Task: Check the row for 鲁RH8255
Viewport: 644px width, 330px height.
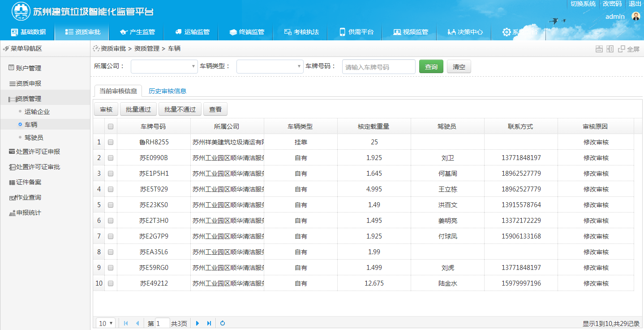Action: point(111,142)
